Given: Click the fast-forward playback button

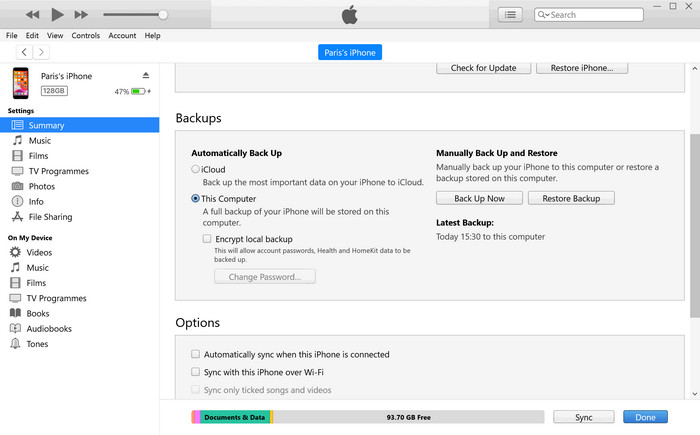Looking at the screenshot, I should [x=81, y=15].
